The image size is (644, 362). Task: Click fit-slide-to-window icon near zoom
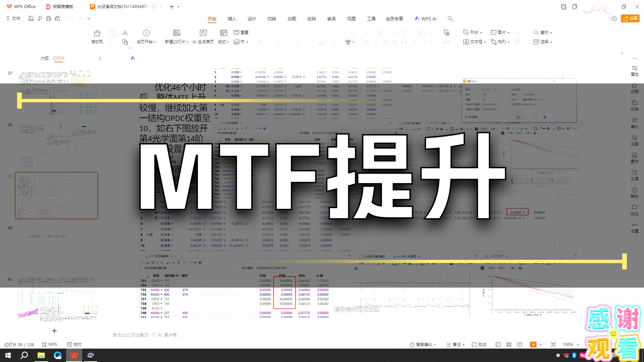(553, 345)
